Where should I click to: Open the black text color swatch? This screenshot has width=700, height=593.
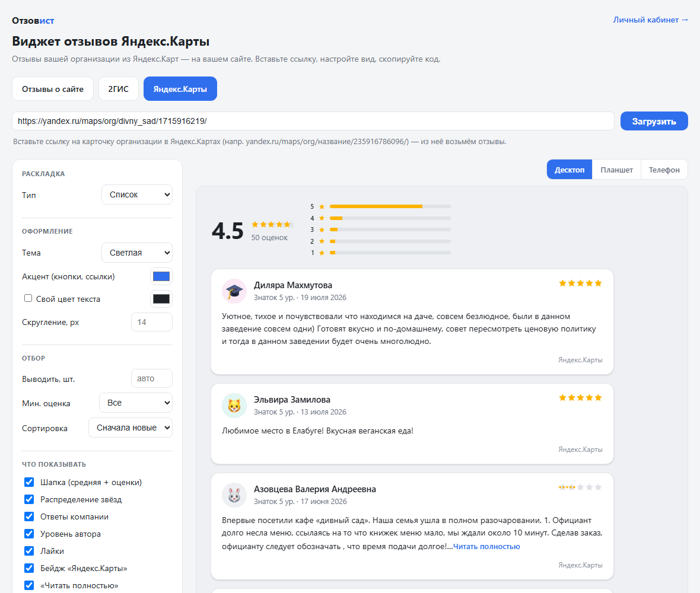tap(161, 299)
